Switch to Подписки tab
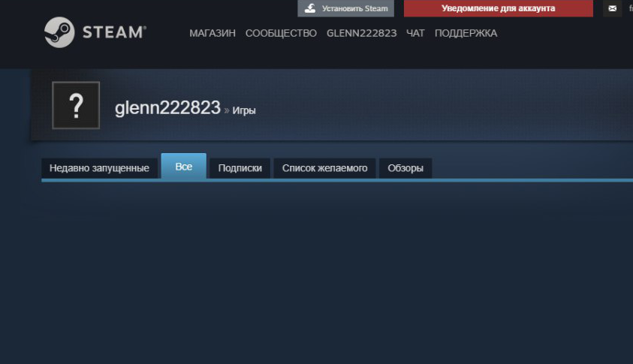Viewport: 633px width, 364px height. click(240, 168)
